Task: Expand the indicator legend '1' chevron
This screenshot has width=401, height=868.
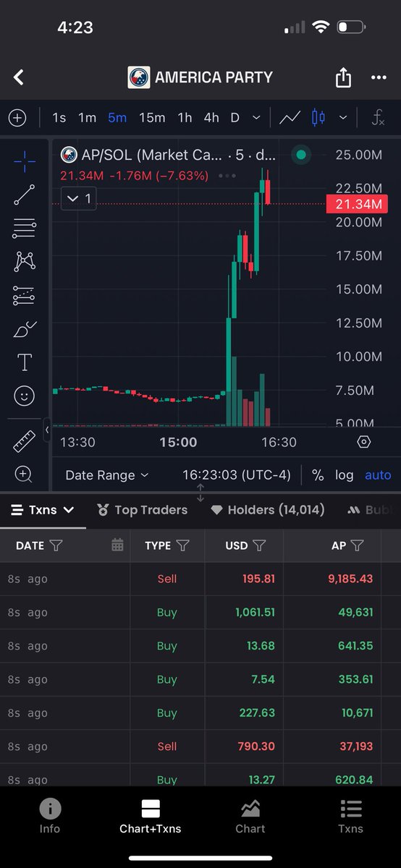Action: pyautogui.click(x=79, y=197)
